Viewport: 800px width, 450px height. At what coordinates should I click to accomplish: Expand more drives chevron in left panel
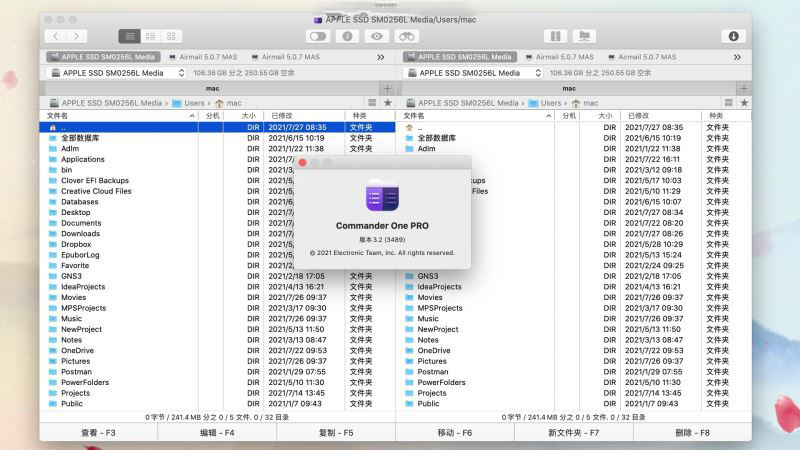[x=381, y=57]
